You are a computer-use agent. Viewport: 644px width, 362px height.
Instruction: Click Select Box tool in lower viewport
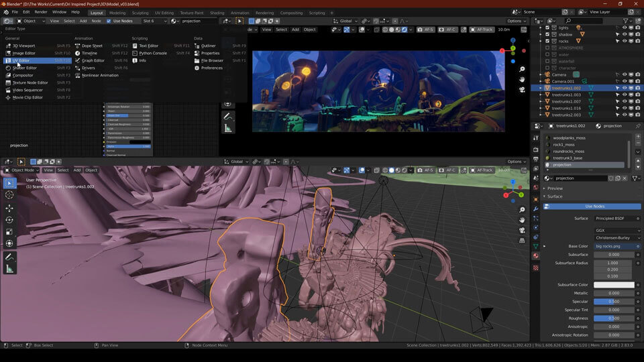[9, 183]
